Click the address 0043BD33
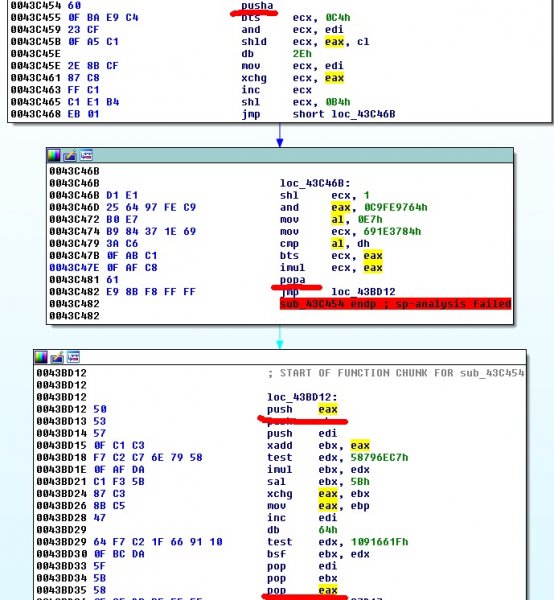The height and width of the screenshot is (600, 554). point(61,566)
